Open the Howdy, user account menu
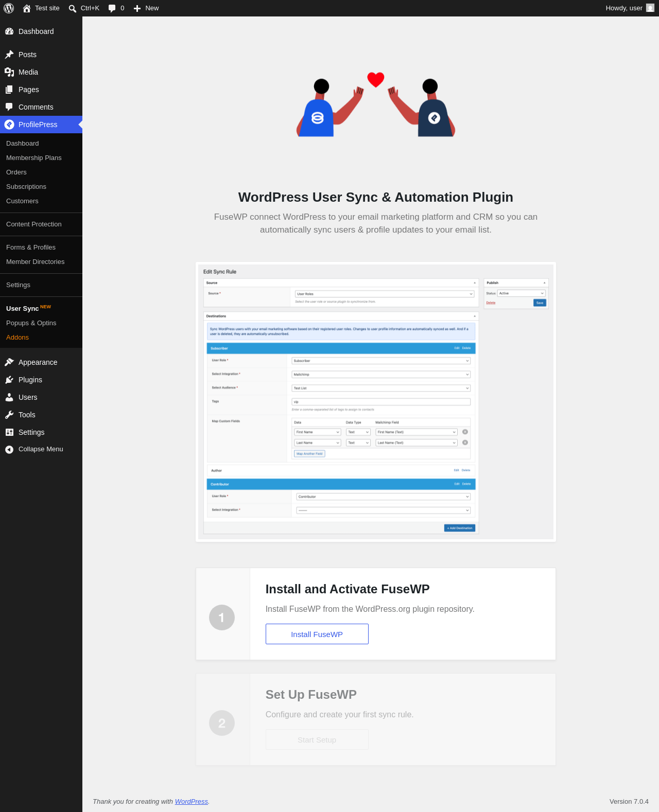The height and width of the screenshot is (812, 659). pyautogui.click(x=630, y=8)
